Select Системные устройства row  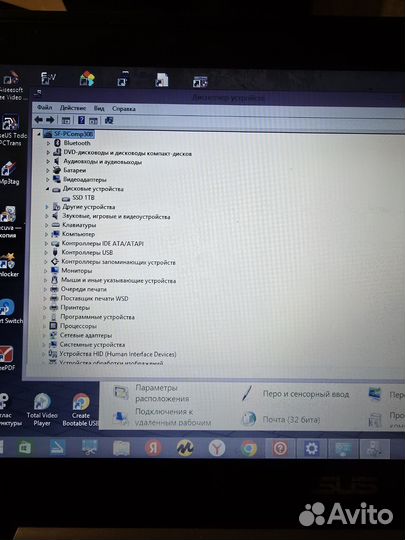coord(92,344)
